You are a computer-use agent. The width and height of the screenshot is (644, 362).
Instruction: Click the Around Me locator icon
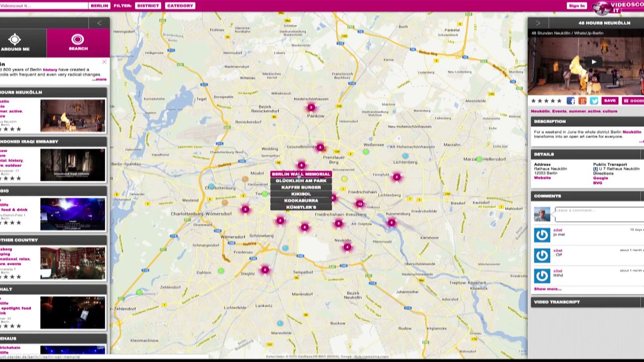(15, 40)
